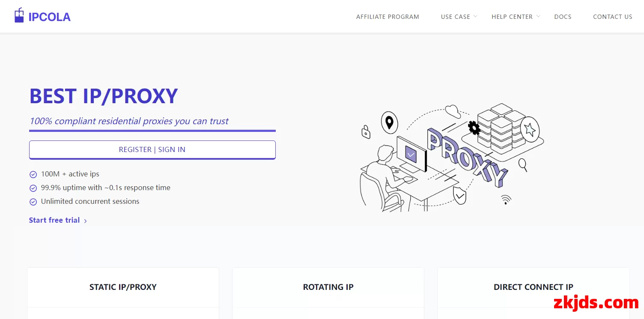Click the location pin icon in illustration
This screenshot has height=319, width=644.
click(389, 123)
